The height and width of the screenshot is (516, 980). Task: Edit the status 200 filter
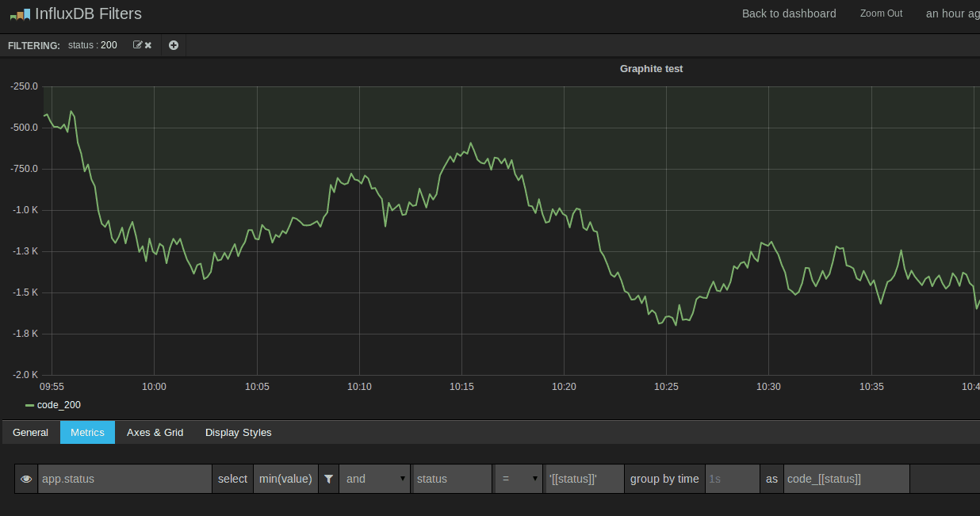[138, 45]
